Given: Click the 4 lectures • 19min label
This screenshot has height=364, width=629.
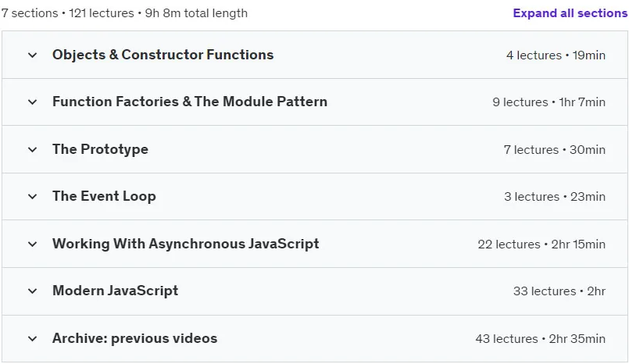Looking at the screenshot, I should [556, 55].
